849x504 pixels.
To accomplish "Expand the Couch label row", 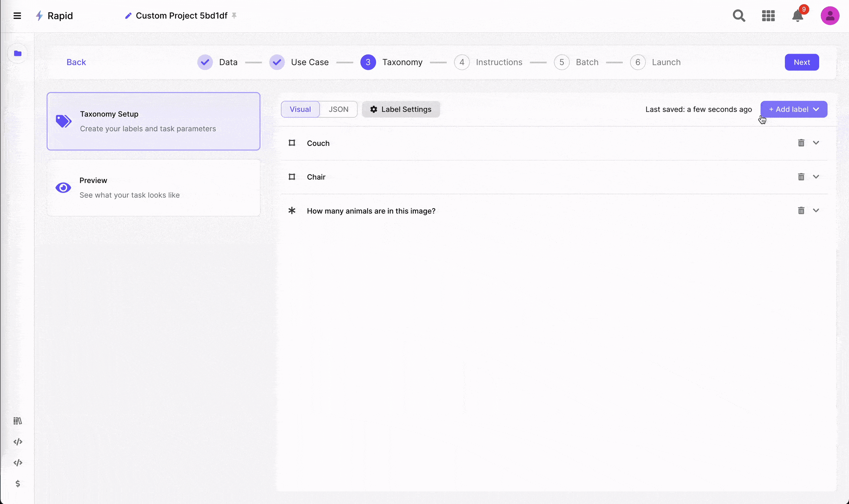I will click(x=816, y=143).
